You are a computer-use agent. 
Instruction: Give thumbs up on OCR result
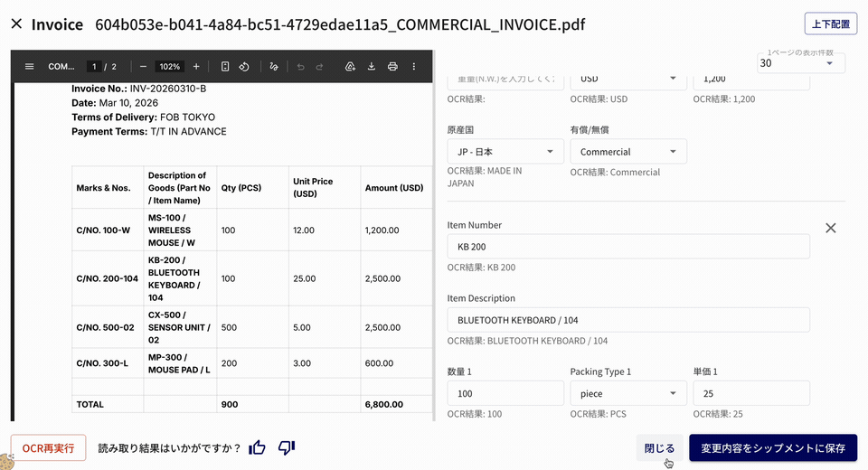tap(258, 447)
